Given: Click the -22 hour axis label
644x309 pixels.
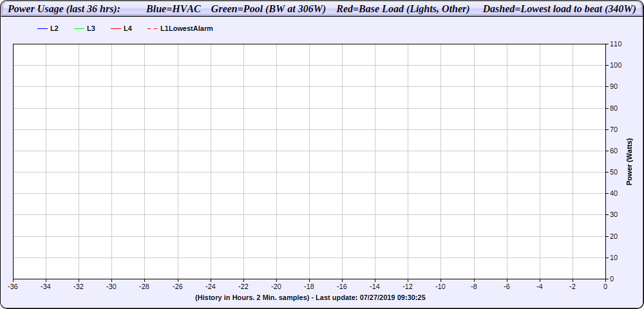Looking at the screenshot, I should click(x=243, y=286).
